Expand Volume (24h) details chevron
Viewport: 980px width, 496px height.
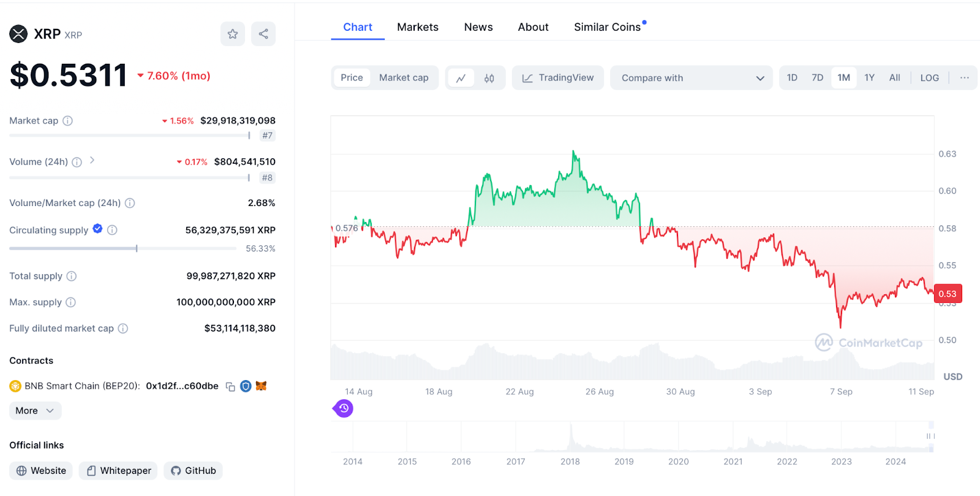(x=92, y=160)
